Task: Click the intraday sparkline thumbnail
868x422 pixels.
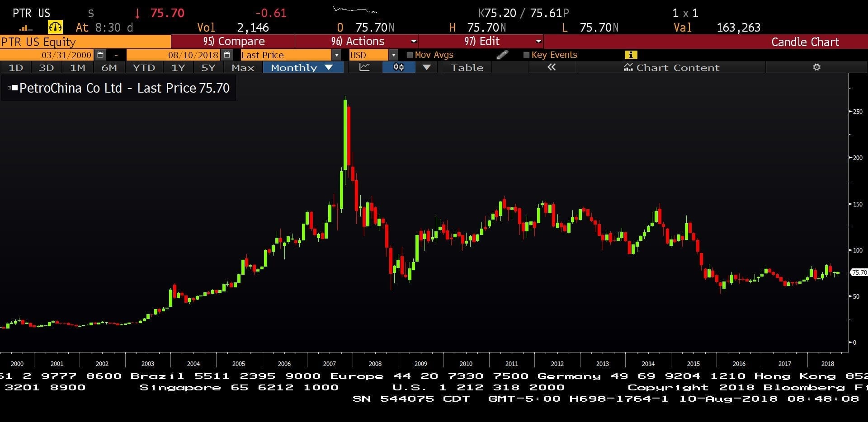Action: click(x=355, y=10)
